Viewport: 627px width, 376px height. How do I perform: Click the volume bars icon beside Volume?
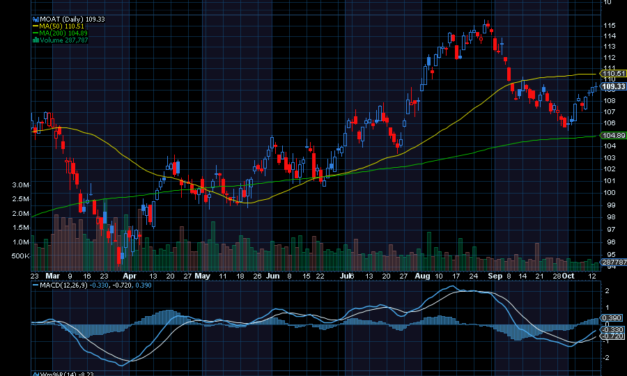tap(36, 40)
